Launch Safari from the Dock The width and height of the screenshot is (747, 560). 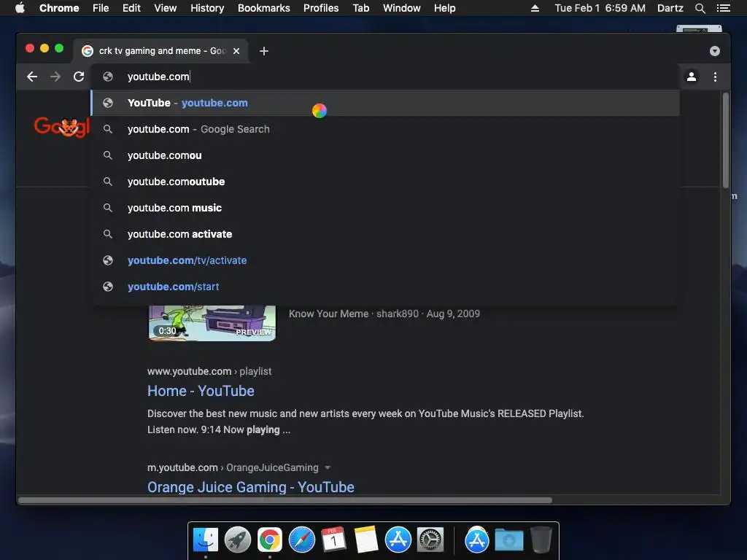point(301,540)
